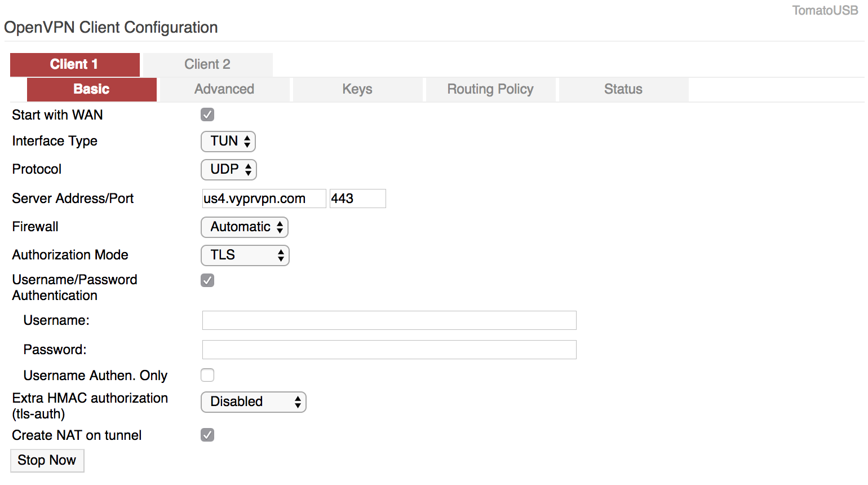
Task: Expand the Firewall Automatic dropdown
Action: [245, 227]
